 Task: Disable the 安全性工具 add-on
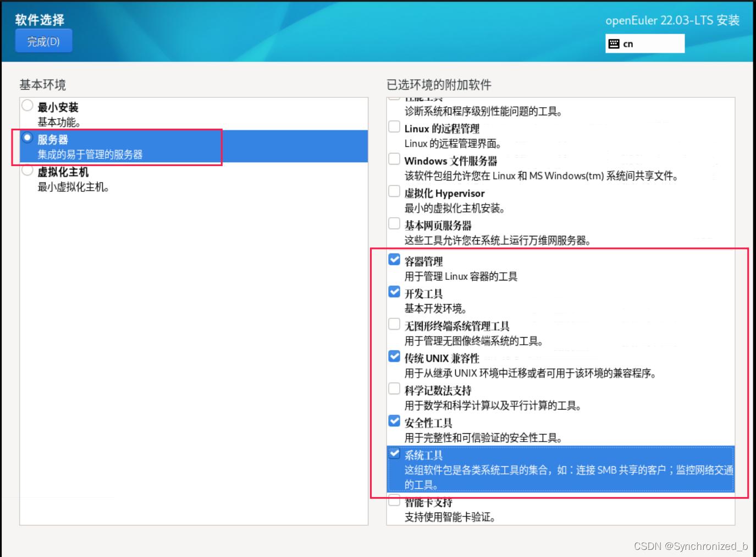pos(394,421)
